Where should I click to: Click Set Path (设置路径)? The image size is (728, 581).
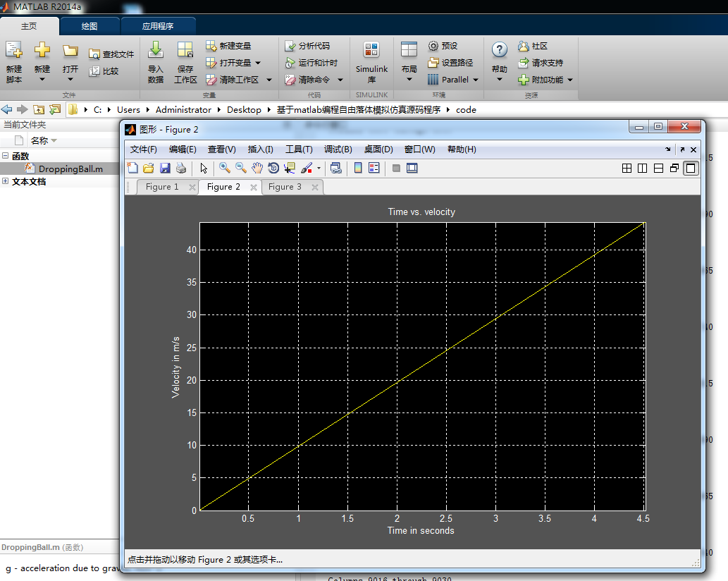click(x=450, y=63)
